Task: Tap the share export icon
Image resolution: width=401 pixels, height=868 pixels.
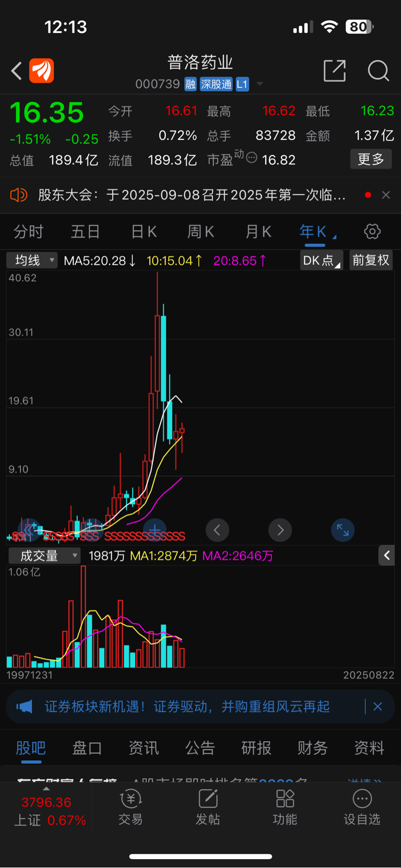Action: 335,71
